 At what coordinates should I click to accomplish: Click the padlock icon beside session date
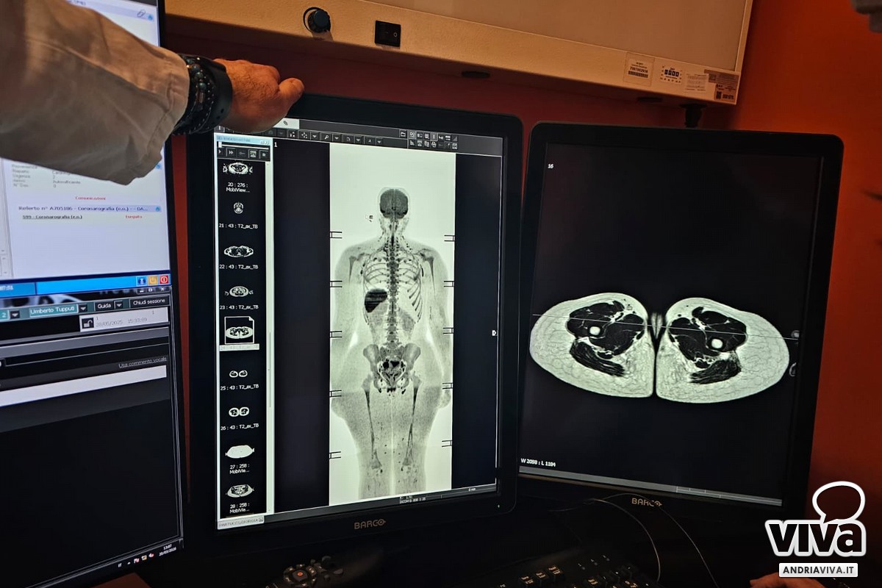pyautogui.click(x=87, y=323)
